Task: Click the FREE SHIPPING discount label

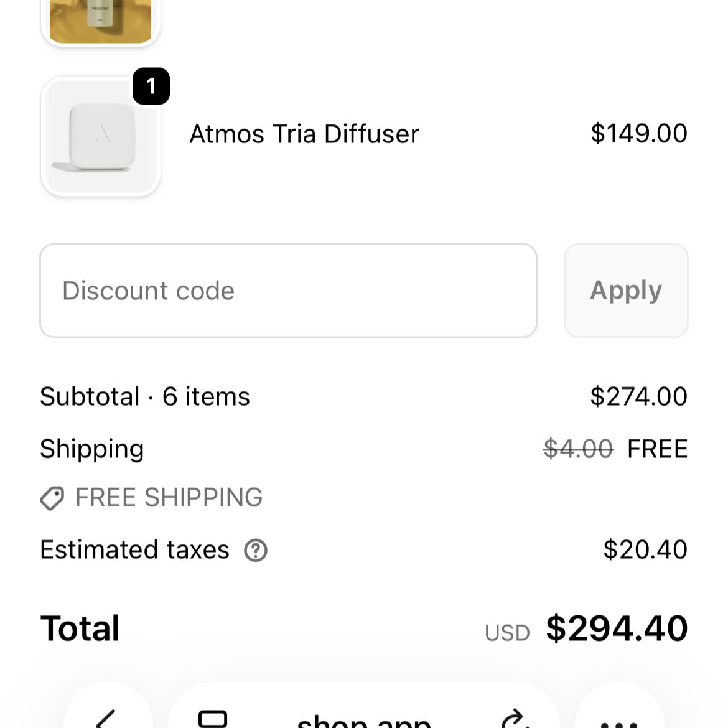Action: 169,498
